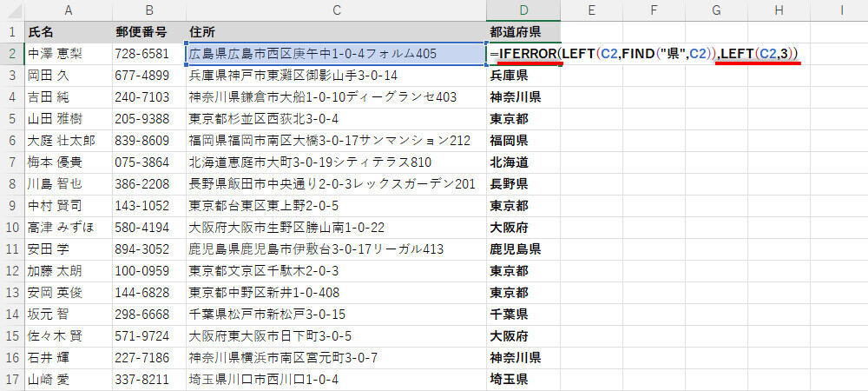Select column C header
The width and height of the screenshot is (868, 391).
pos(337,10)
